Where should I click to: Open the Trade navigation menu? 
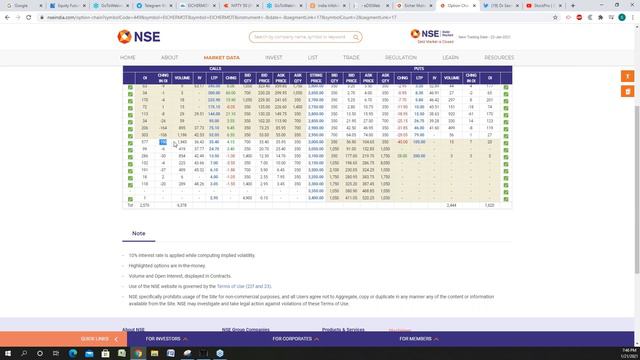[351, 58]
